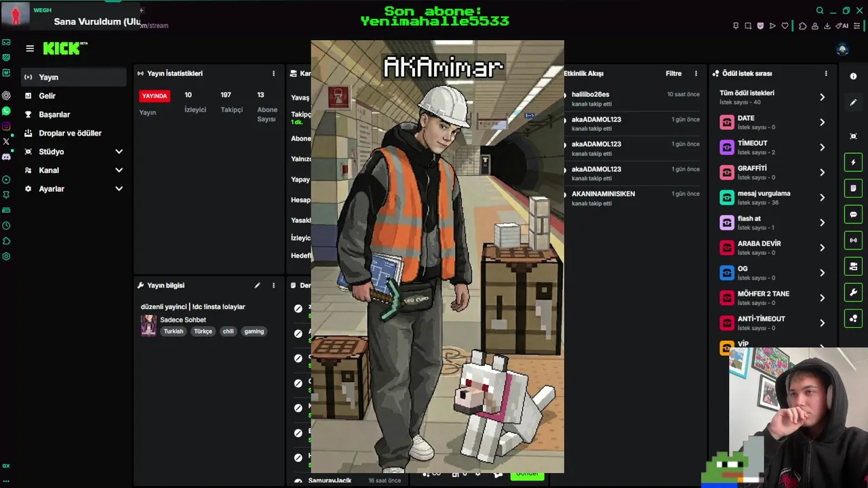Screen dimensions: 868x488
Task: Click the info icon in the right rail
Action: click(x=853, y=76)
